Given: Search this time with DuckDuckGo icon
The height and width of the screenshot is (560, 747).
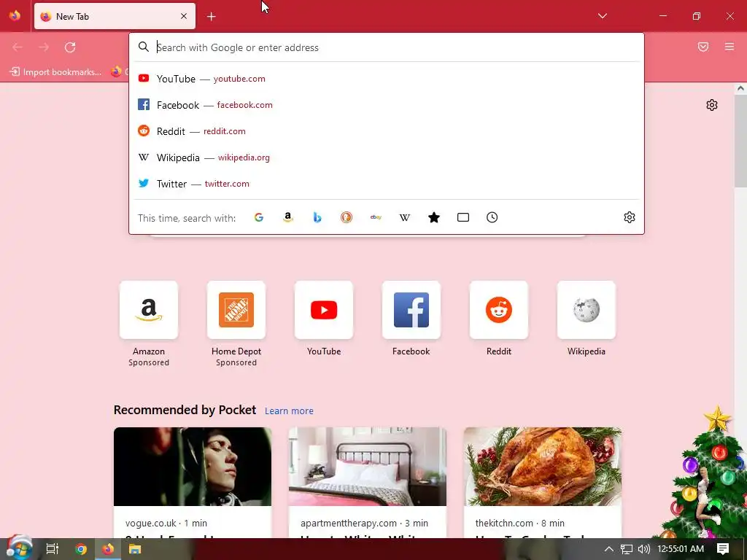Looking at the screenshot, I should (347, 217).
